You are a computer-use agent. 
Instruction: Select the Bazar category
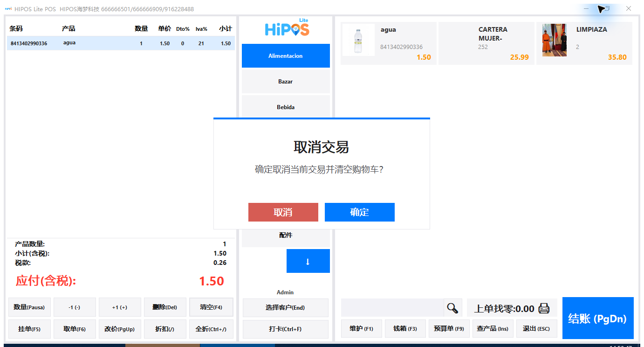pyautogui.click(x=286, y=82)
